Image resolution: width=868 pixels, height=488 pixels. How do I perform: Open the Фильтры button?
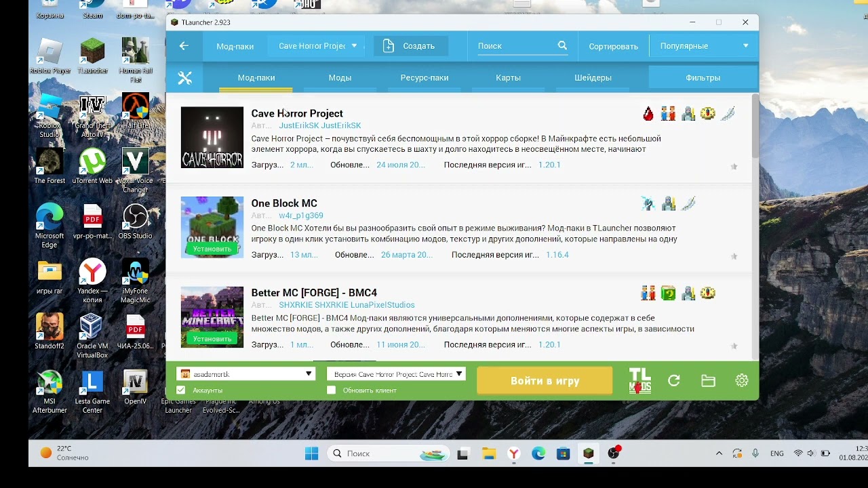[703, 78]
